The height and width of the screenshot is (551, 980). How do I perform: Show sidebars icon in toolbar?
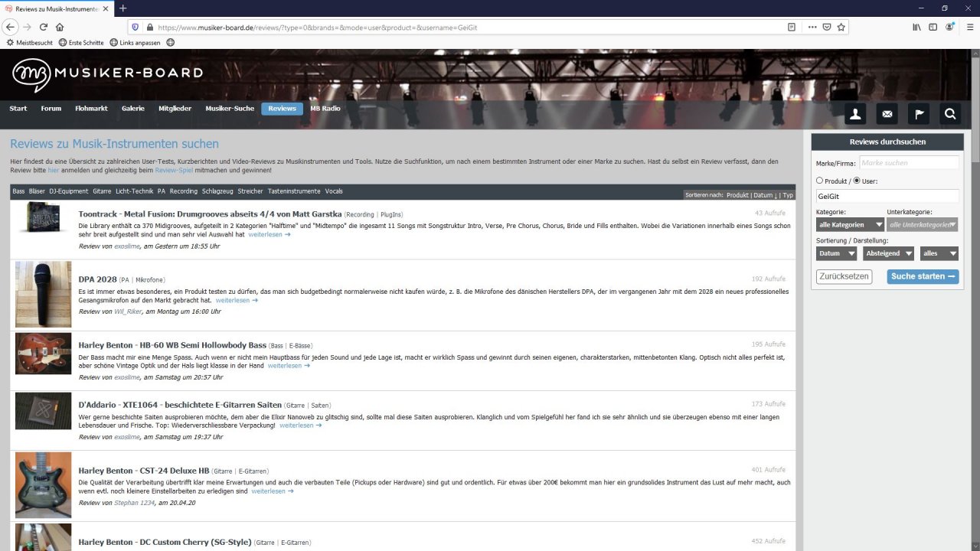point(933,27)
